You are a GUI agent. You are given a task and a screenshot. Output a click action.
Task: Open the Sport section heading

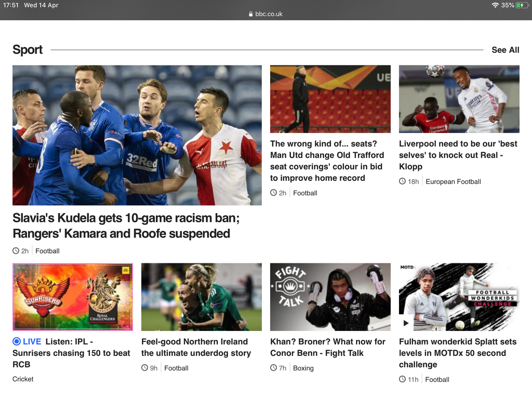coord(28,49)
